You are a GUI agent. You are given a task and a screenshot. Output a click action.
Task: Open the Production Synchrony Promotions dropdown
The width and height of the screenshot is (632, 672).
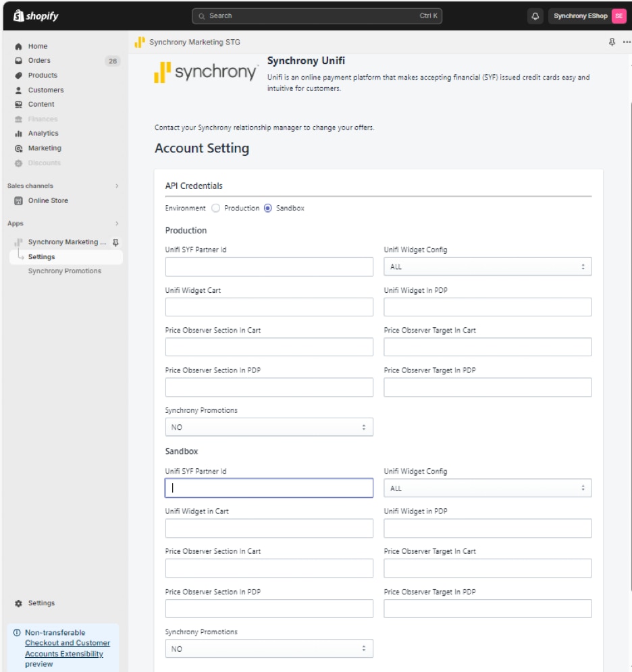point(269,427)
